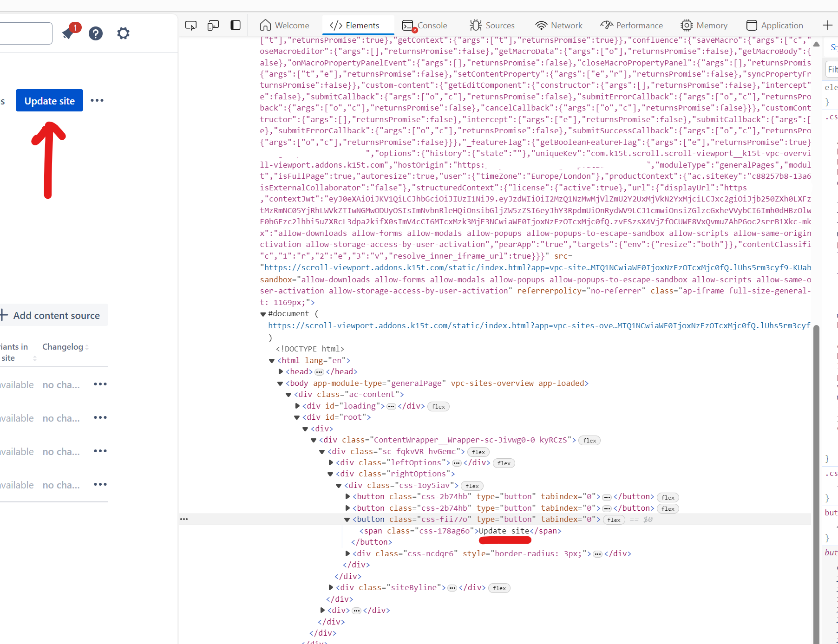Expand collapsed head element ellipsis
This screenshot has width=838, height=644.
pos(319,372)
